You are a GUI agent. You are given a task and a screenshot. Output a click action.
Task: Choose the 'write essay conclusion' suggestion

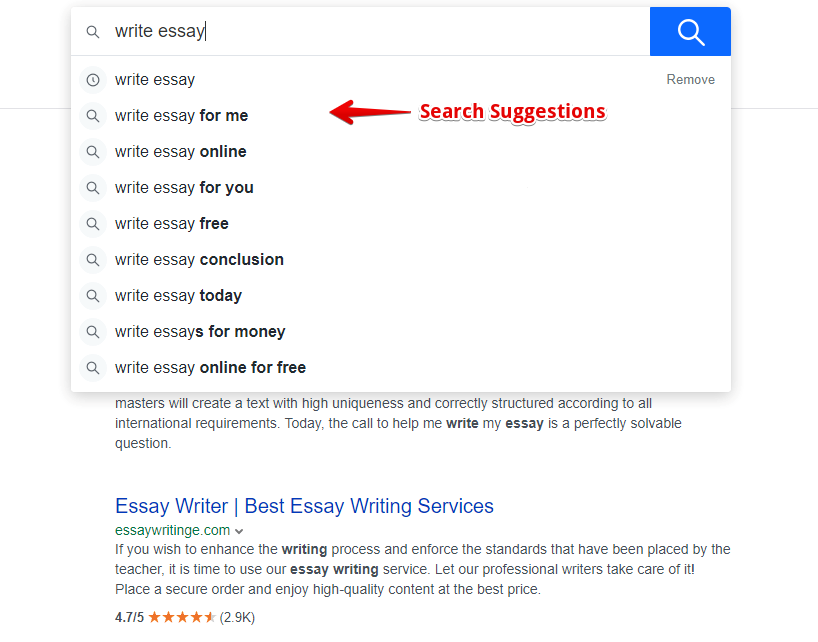[x=199, y=260]
